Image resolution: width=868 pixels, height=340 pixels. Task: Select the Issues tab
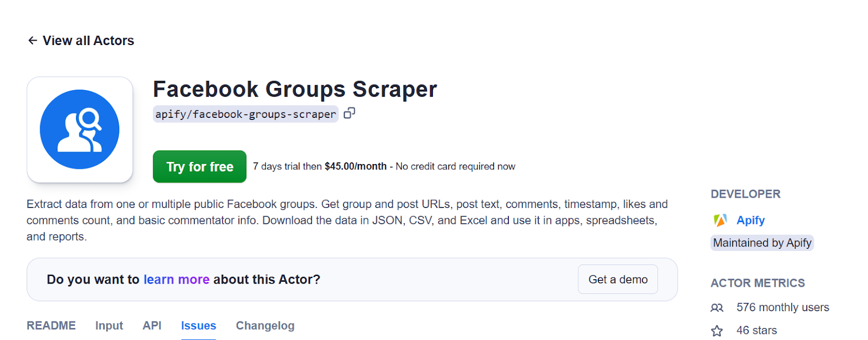tap(199, 325)
